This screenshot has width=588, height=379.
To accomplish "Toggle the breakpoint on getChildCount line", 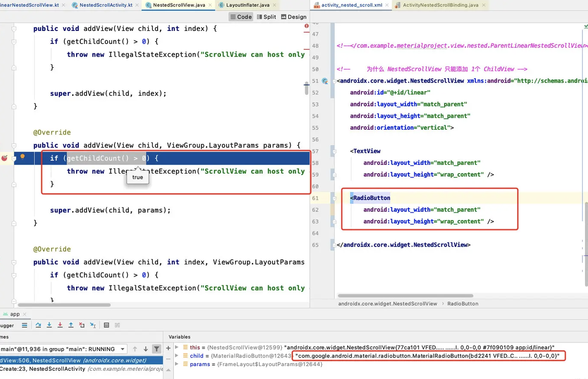I will [5, 158].
